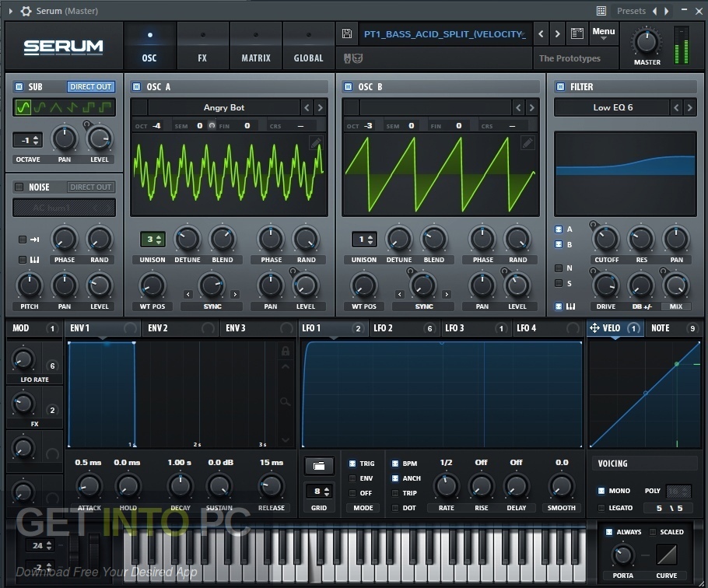Screen dimensions: 708x588
Task: Toggle the FILTER enable switch
Action: pos(560,86)
